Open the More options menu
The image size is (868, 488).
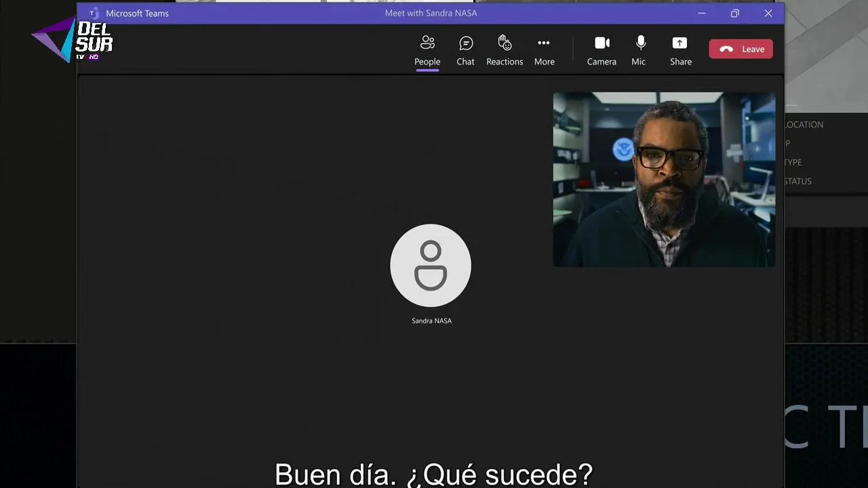[544, 51]
